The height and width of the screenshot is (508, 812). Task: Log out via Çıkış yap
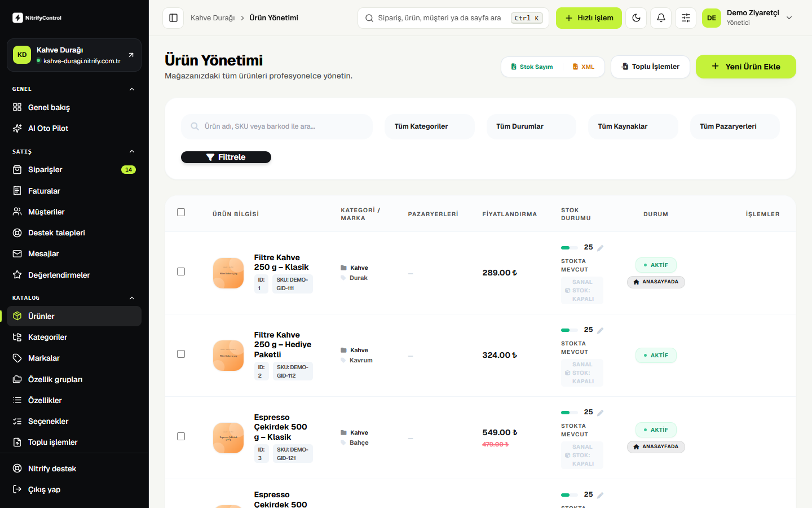(74, 489)
